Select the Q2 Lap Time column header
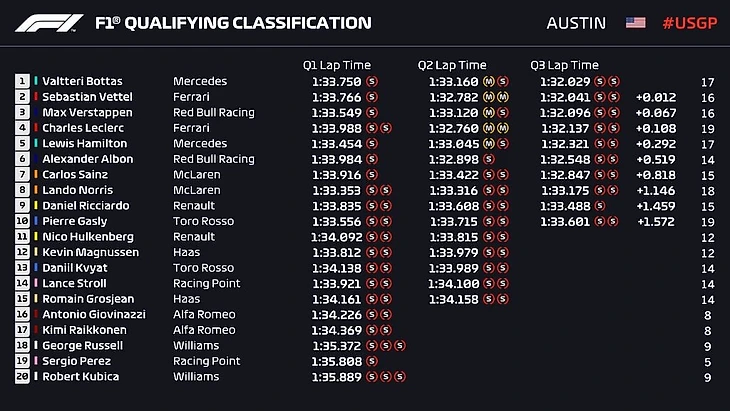This screenshot has width=730, height=411. [x=452, y=65]
